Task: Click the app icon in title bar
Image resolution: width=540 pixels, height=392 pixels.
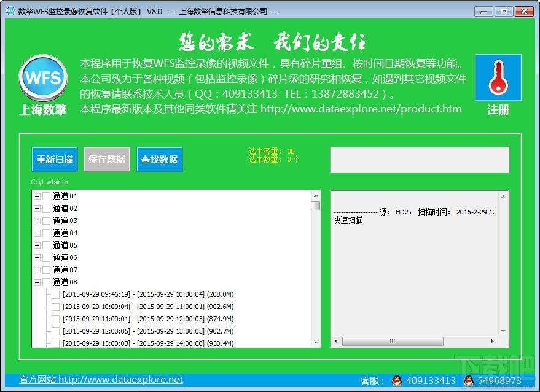Action: point(10,10)
